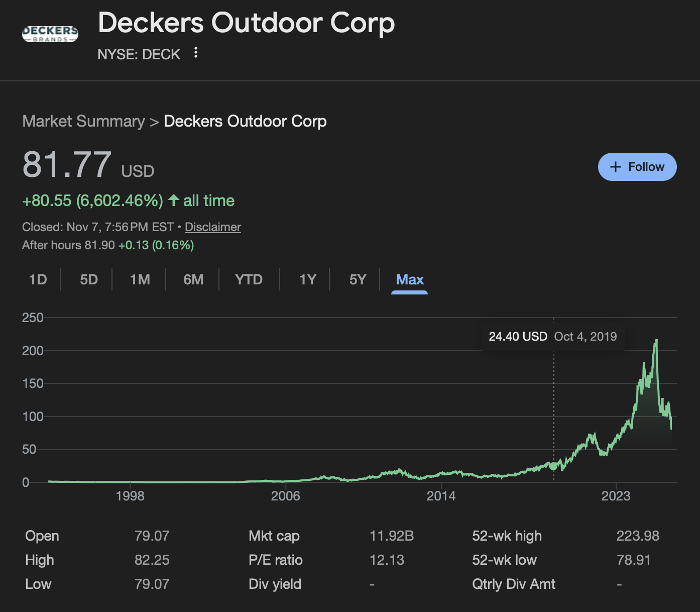
Task: Click the Deckers Outdoor Corp page title
Action: (x=246, y=23)
